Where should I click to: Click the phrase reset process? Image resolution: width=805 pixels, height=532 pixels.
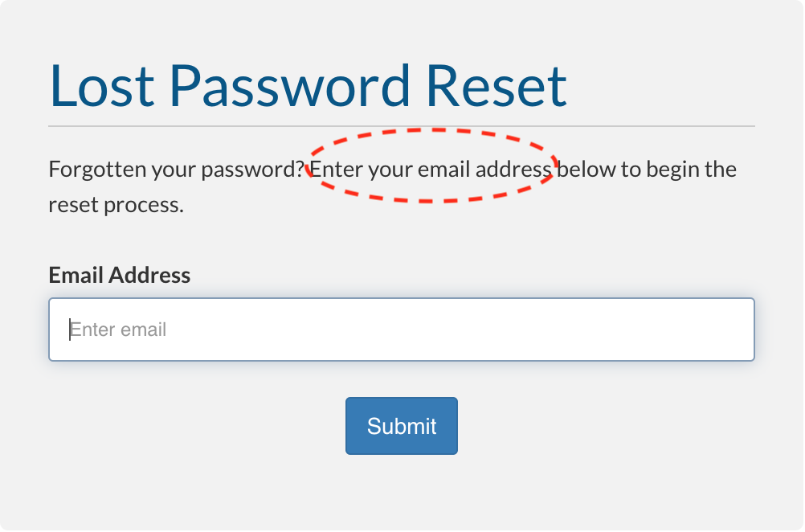pyautogui.click(x=115, y=204)
